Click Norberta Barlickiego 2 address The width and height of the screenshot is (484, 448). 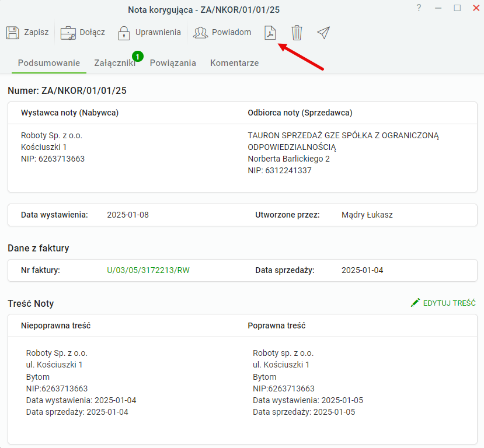(288, 159)
